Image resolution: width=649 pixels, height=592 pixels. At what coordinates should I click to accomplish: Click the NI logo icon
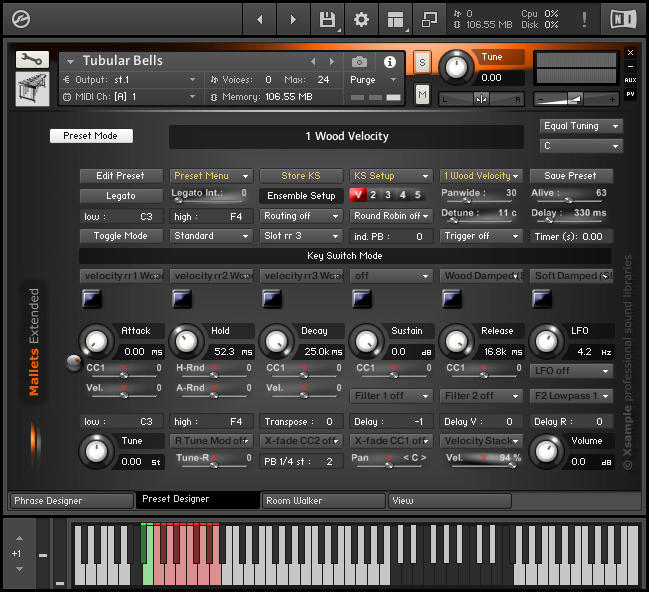623,19
